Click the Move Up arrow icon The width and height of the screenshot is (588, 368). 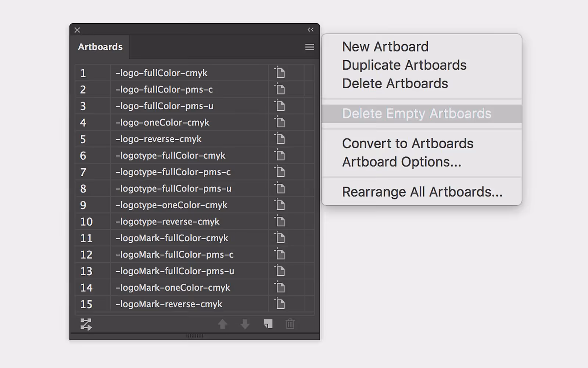coord(222,324)
